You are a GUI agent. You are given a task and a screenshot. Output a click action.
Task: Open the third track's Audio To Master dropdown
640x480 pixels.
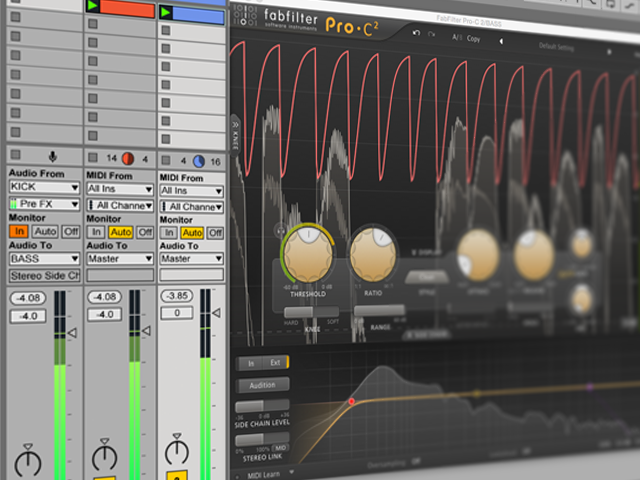(x=192, y=259)
